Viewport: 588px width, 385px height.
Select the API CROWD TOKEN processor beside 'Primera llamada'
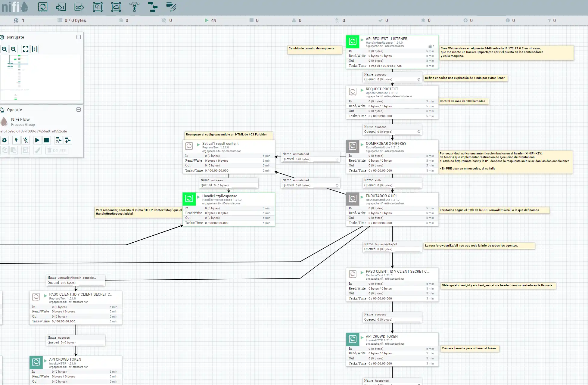[392, 349]
